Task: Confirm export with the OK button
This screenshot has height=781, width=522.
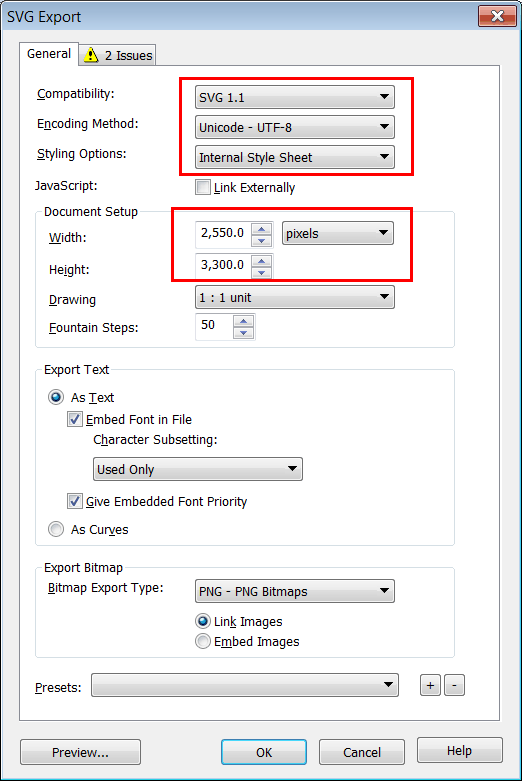Action: click(x=264, y=752)
